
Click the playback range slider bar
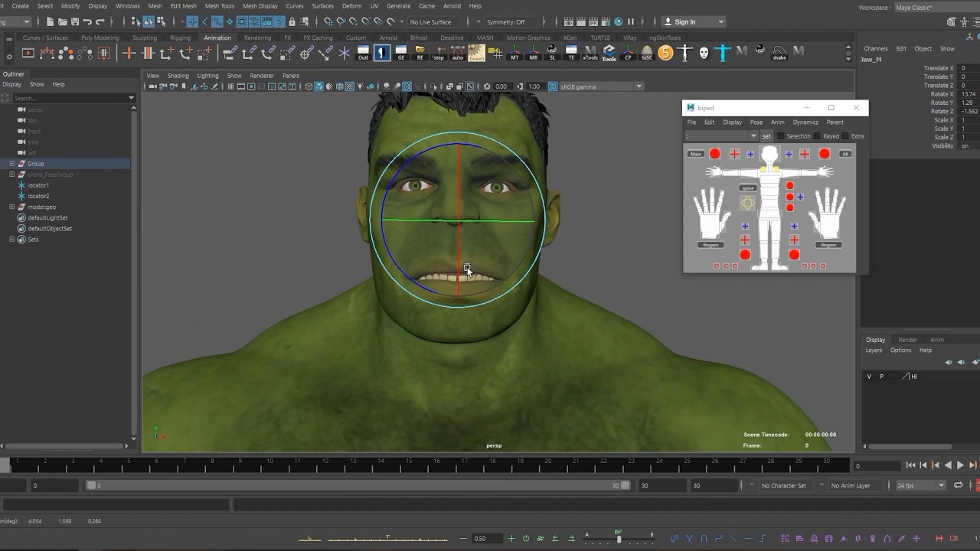coord(358,485)
